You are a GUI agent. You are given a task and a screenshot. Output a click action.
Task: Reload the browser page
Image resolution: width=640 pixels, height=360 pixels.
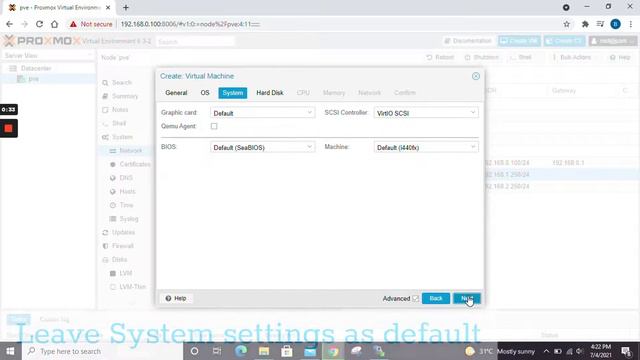[x=39, y=24]
